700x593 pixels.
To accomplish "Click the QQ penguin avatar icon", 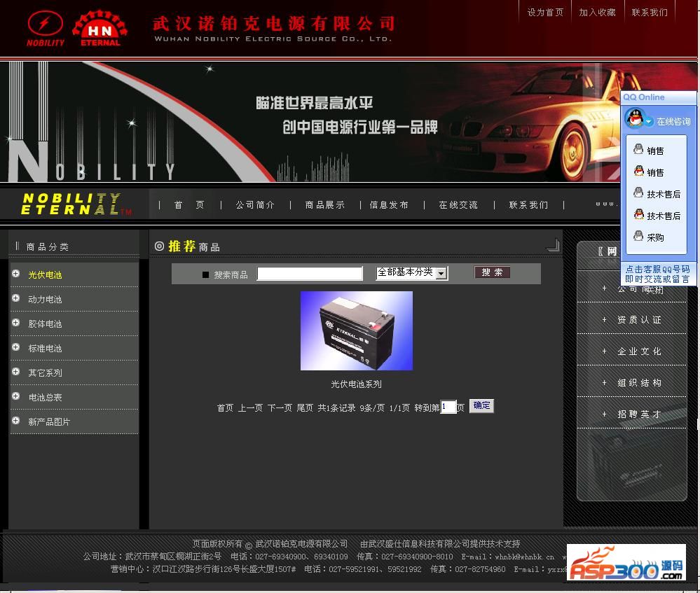I will [634, 118].
